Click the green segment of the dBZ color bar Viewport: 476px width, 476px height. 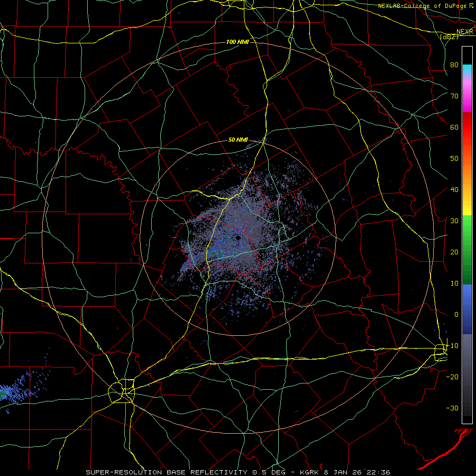point(467,250)
